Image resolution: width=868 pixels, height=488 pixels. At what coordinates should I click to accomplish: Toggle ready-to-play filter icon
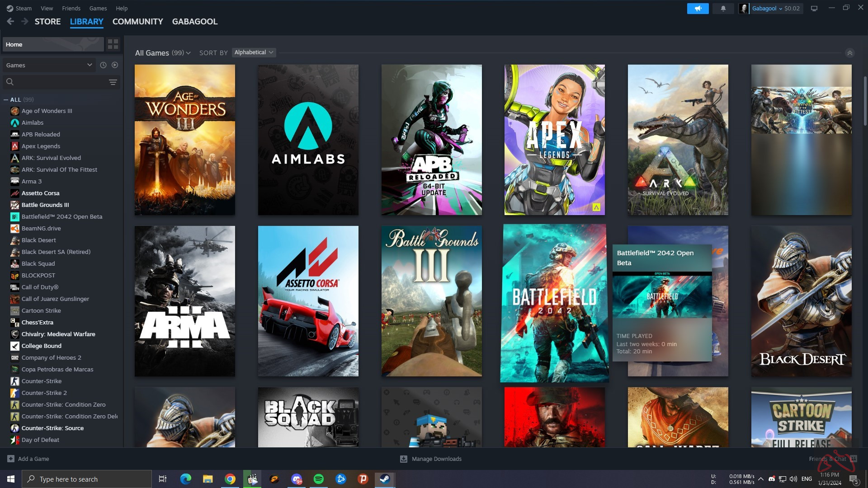(115, 65)
